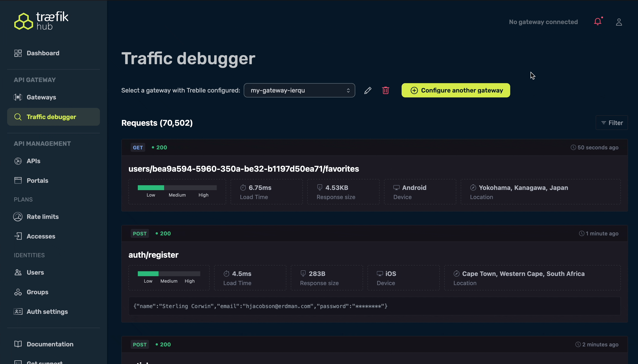This screenshot has width=638, height=364.
Task: Click the Configure another gateway button
Action: coord(456,90)
